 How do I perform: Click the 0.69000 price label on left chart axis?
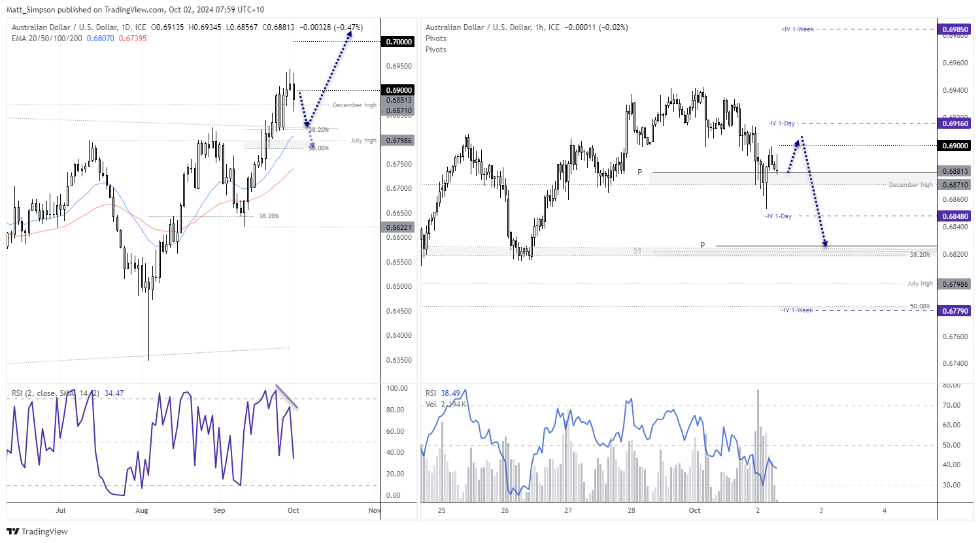pos(399,90)
